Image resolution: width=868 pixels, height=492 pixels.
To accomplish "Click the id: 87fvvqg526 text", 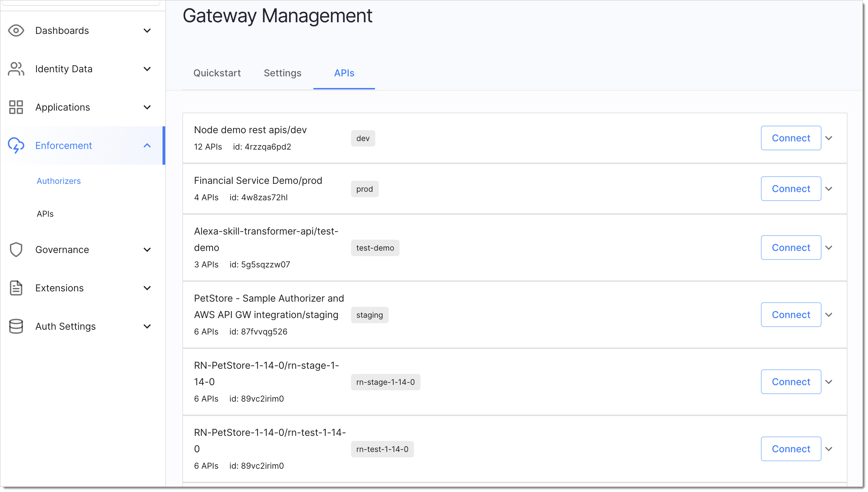I will [x=259, y=332].
